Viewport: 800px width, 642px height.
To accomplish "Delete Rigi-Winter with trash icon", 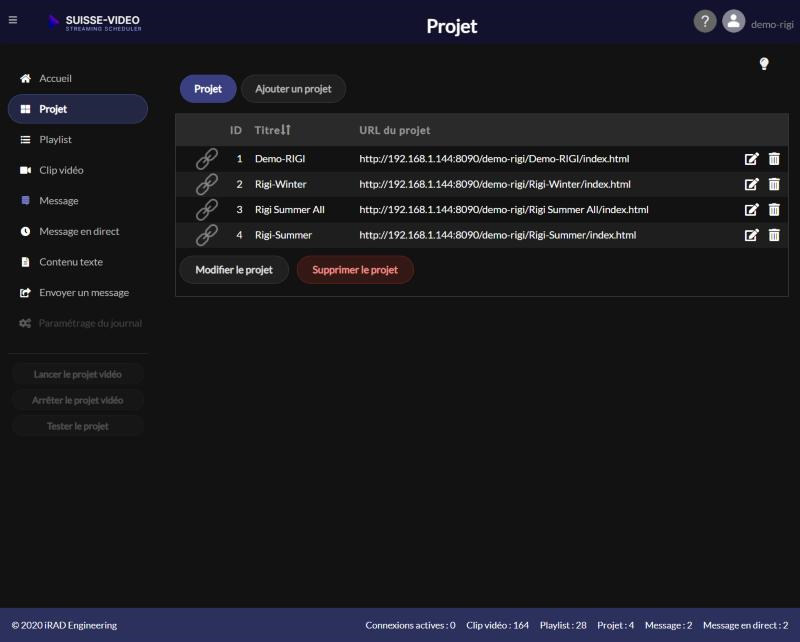I will 774,184.
